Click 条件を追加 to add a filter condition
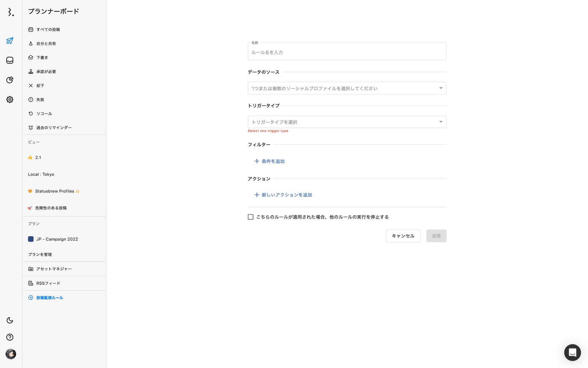The height and width of the screenshot is (368, 588). coord(269,161)
